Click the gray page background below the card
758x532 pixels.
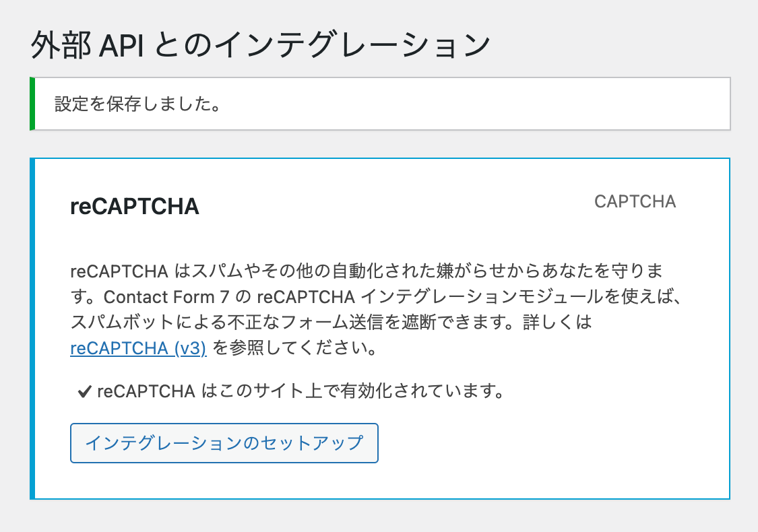pyautogui.click(x=379, y=517)
